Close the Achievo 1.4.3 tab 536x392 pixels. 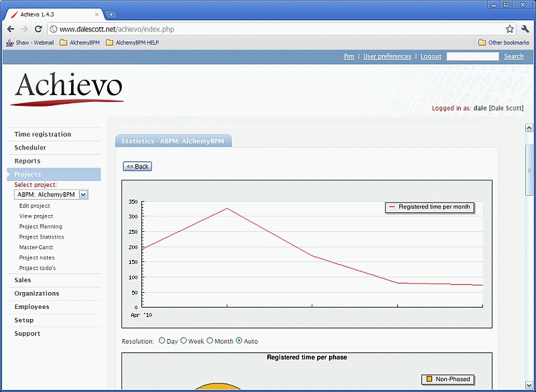(96, 14)
